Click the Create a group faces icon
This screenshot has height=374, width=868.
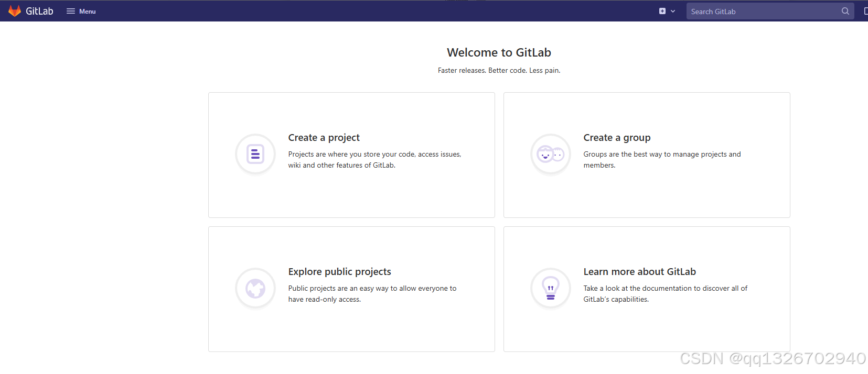[551, 154]
